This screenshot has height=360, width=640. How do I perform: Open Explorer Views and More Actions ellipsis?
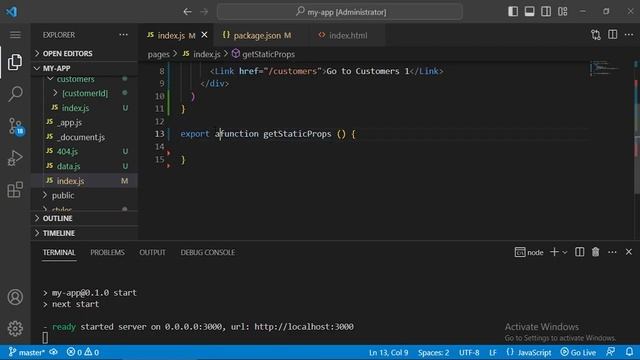coord(123,35)
